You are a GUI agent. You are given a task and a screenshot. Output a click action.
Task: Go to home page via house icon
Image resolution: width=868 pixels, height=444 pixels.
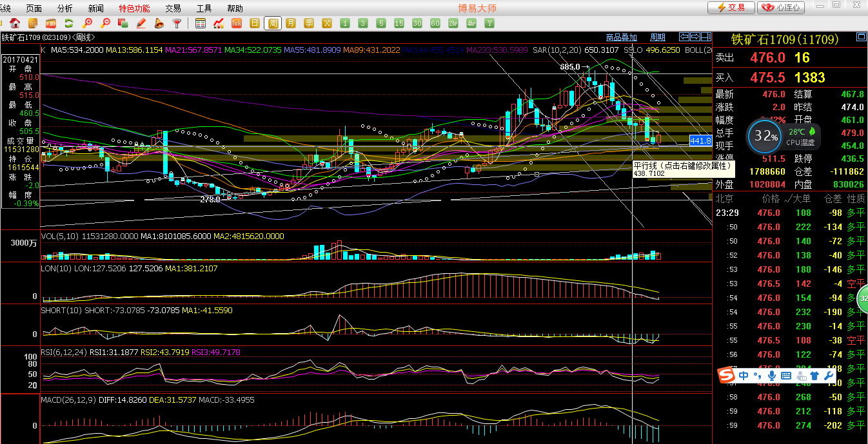(15, 23)
